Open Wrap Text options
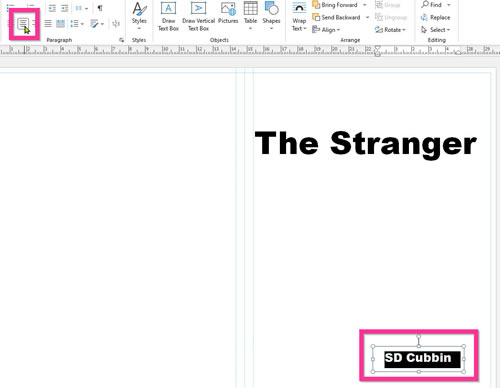Image resolution: width=500 pixels, height=388 pixels. [299, 17]
